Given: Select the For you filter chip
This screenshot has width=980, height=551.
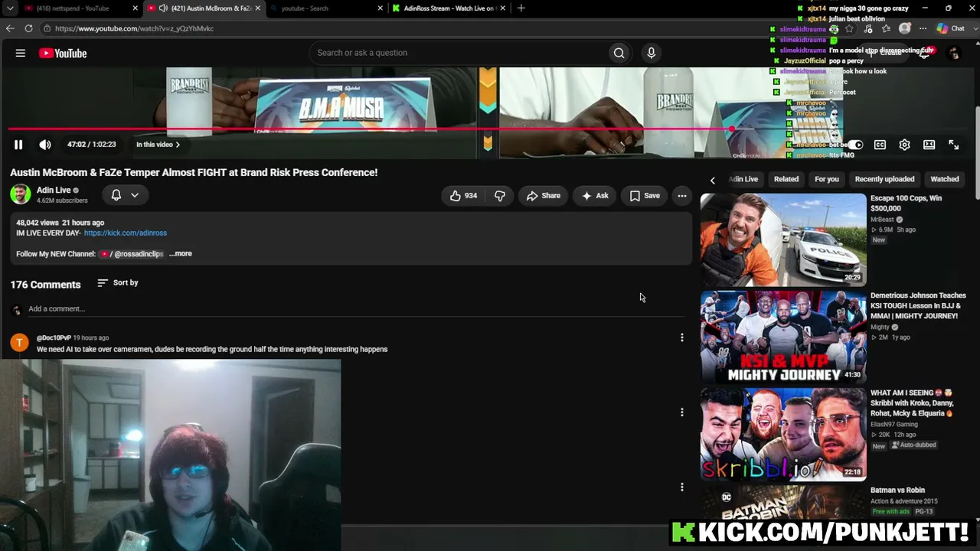Looking at the screenshot, I should tap(827, 179).
